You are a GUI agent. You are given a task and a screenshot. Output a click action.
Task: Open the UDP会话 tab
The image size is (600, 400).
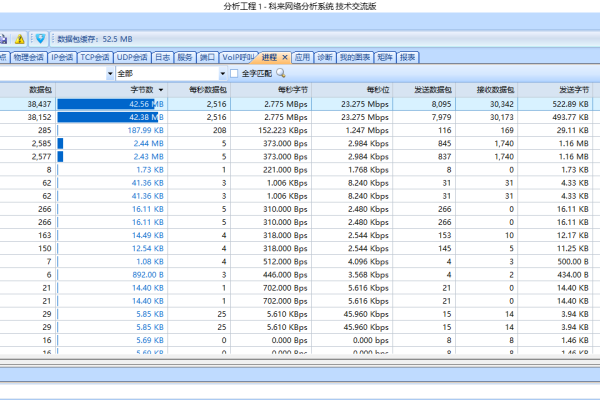(132, 58)
